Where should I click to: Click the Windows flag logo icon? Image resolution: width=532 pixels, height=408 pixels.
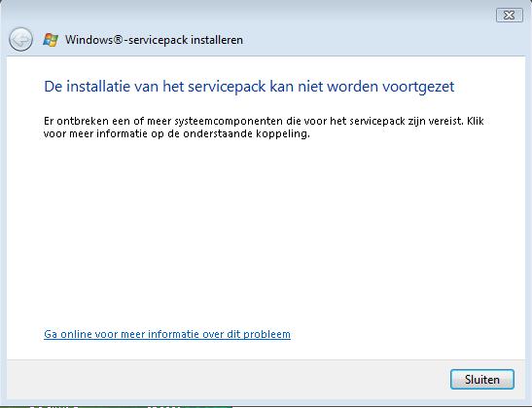point(51,40)
